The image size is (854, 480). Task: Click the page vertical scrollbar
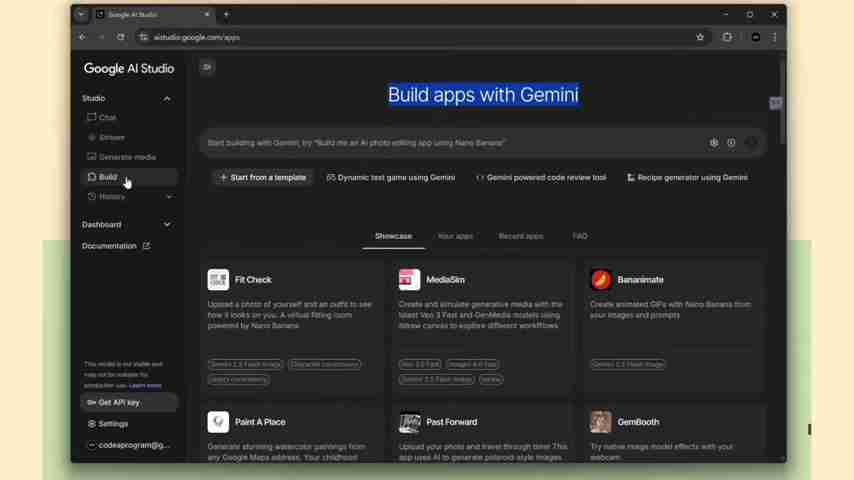[782, 101]
